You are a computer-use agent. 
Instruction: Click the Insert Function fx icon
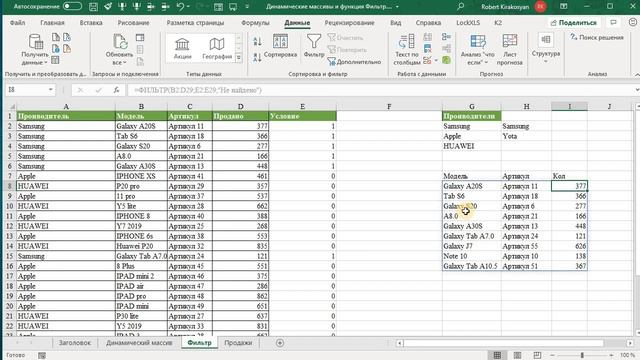(x=116, y=90)
